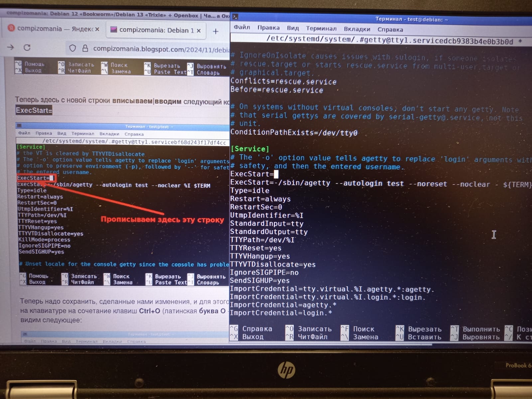The height and width of the screenshot is (399, 532).
Task: Open the Вид menu in terminal
Action: 293,28
